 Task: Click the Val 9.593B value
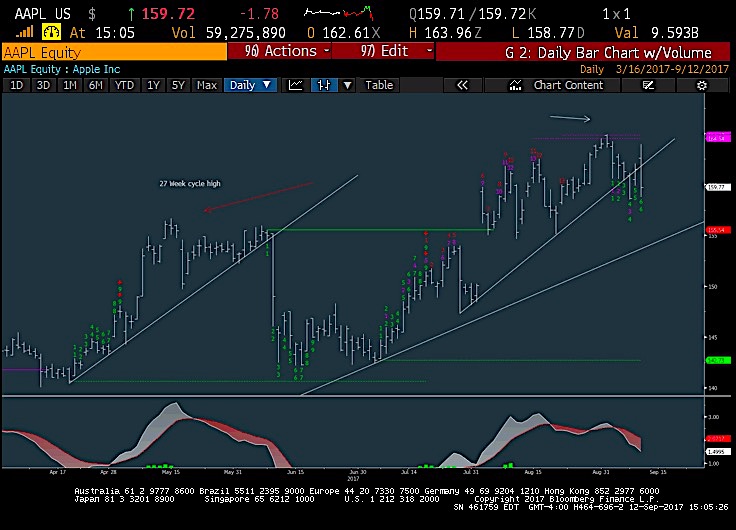657,33
